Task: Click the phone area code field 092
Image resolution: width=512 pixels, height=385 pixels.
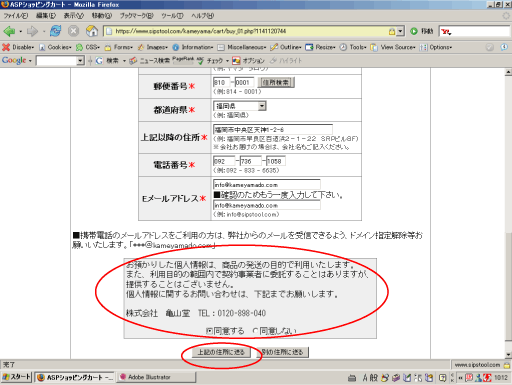Action: tap(224, 161)
